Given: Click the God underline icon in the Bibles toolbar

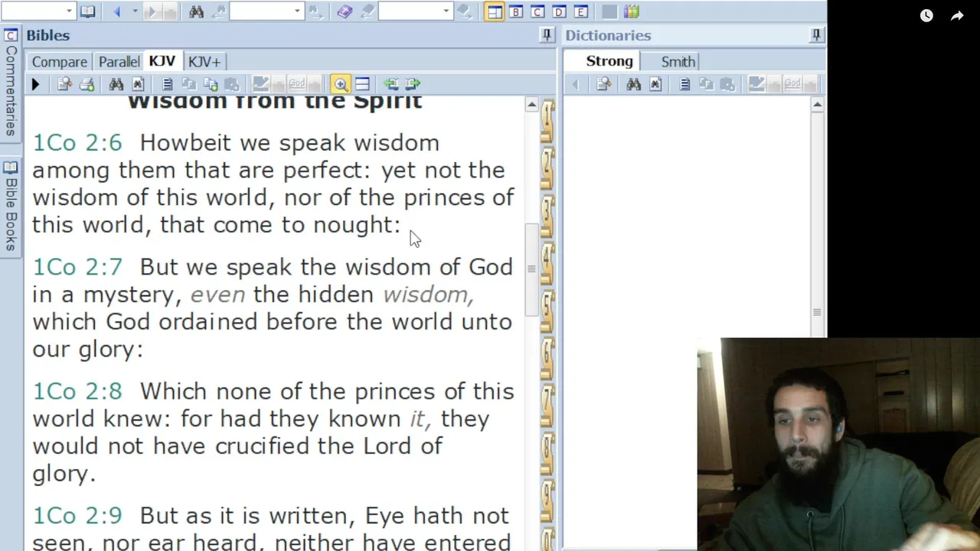Looking at the screenshot, I should coord(297,84).
